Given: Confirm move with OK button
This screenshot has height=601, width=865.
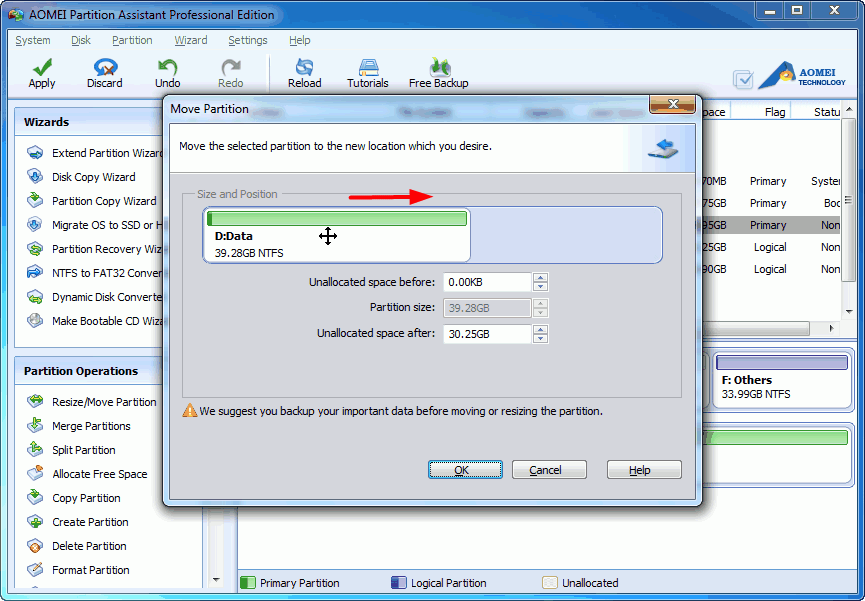Looking at the screenshot, I should pos(464,469).
